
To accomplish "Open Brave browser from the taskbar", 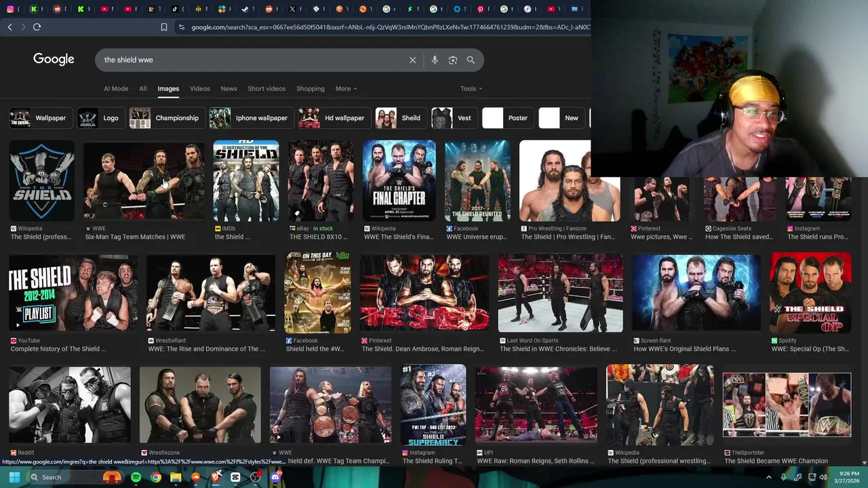I will coord(216,477).
